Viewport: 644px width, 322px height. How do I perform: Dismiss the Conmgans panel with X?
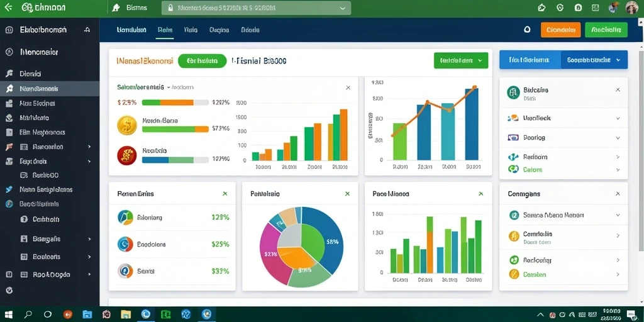point(618,194)
